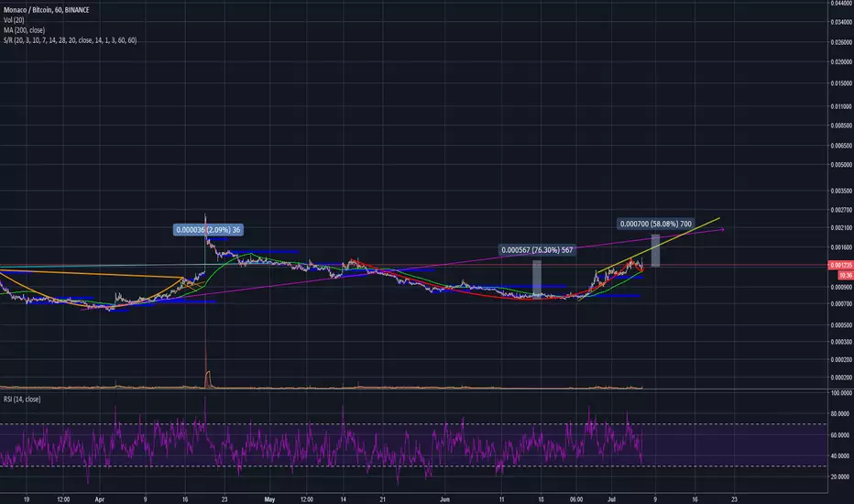854x504 pixels.
Task: Click the 80.0000 RSI scale label
Action: (x=841, y=414)
